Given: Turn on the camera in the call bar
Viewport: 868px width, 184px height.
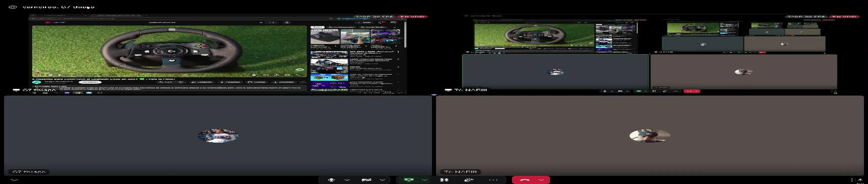Looking at the screenshot, I should 366,180.
